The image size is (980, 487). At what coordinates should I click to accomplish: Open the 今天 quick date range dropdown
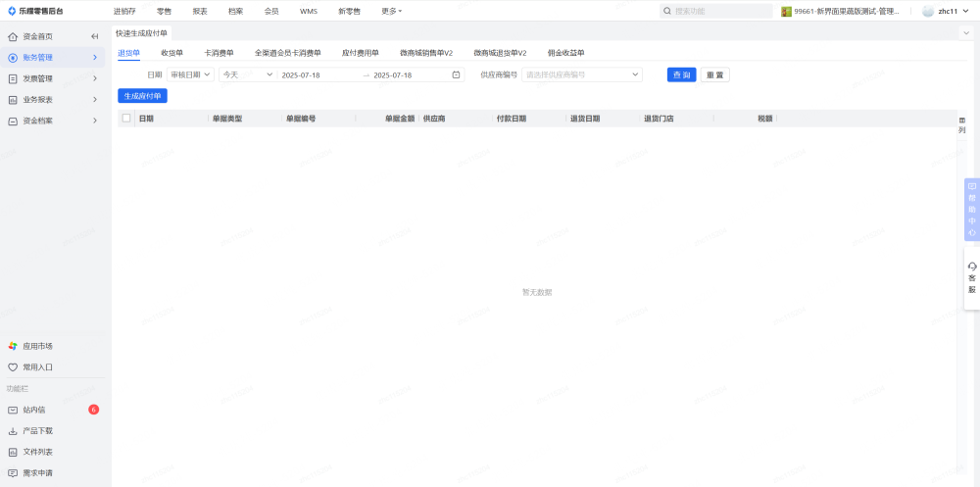[246, 74]
